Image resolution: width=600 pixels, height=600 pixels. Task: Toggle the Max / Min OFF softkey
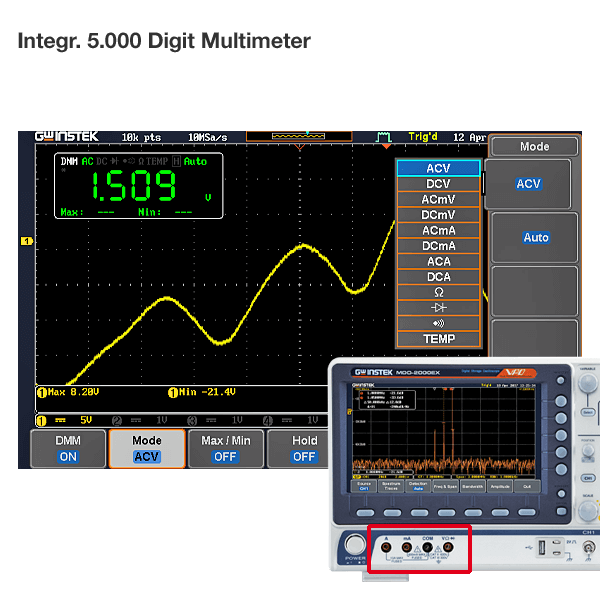(226, 448)
